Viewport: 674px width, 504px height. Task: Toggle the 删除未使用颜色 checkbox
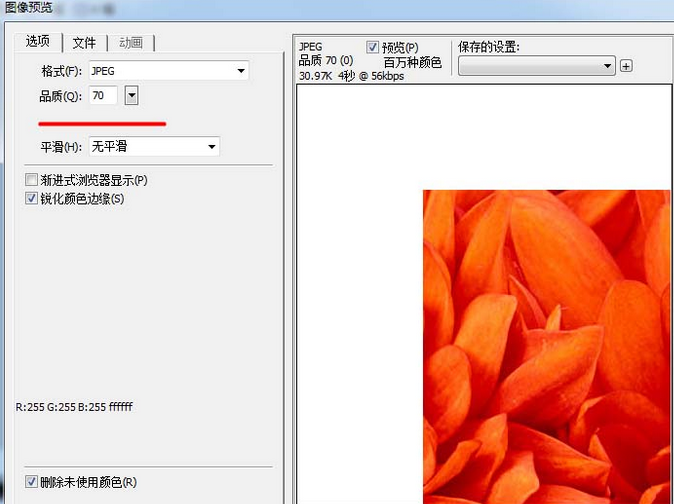[31, 482]
